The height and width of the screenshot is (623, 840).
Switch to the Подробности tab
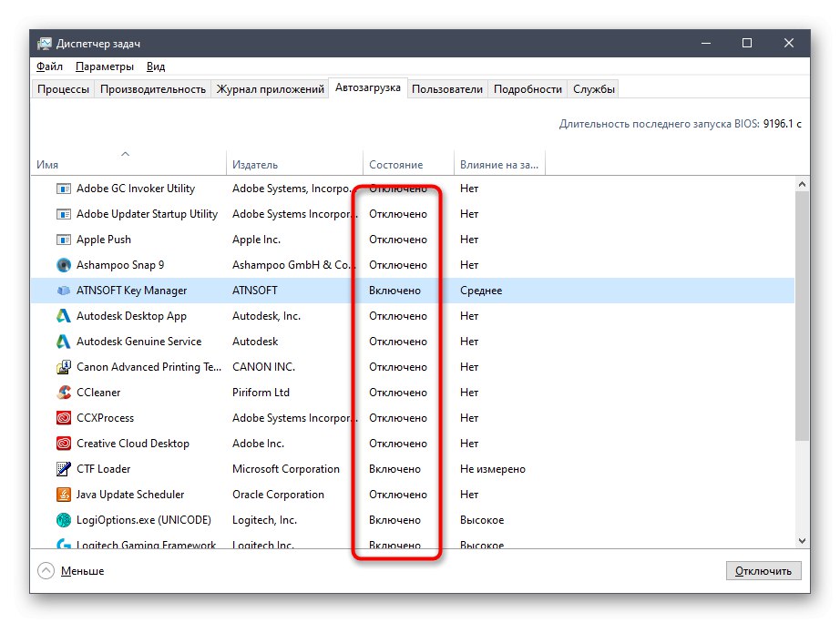coord(528,89)
